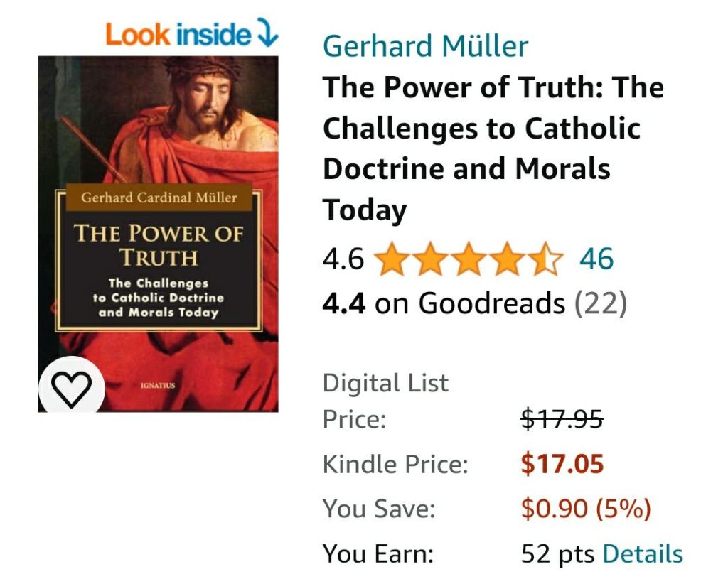Image resolution: width=728 pixels, height=584 pixels.
Task: Click the middle rating star
Action: coord(469,259)
